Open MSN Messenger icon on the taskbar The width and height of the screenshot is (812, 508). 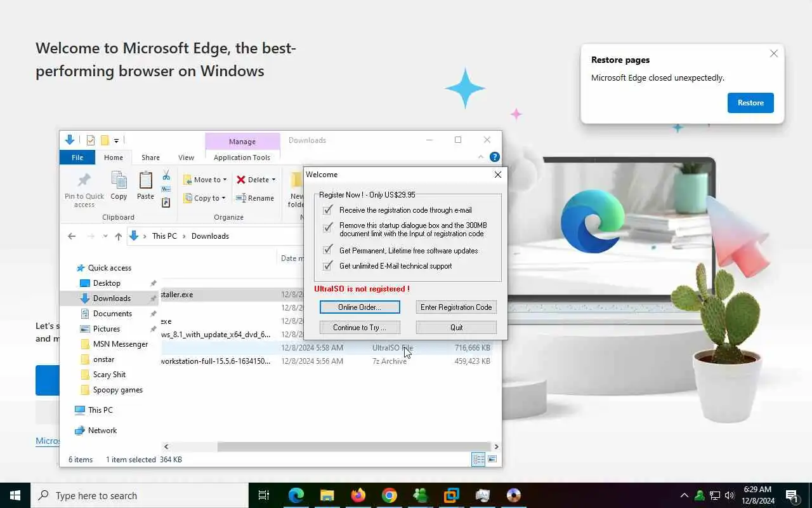tap(420, 495)
